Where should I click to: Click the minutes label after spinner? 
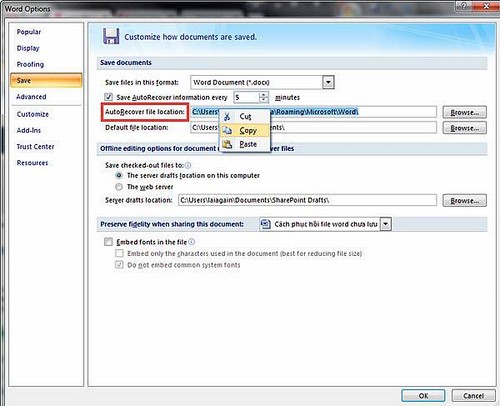click(287, 98)
